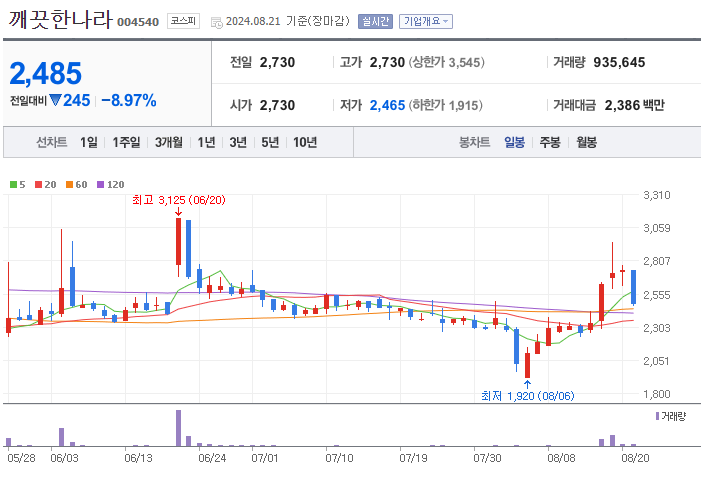This screenshot has height=477, width=701.
Task: Select the 3개월 line chart period
Action: point(169,143)
